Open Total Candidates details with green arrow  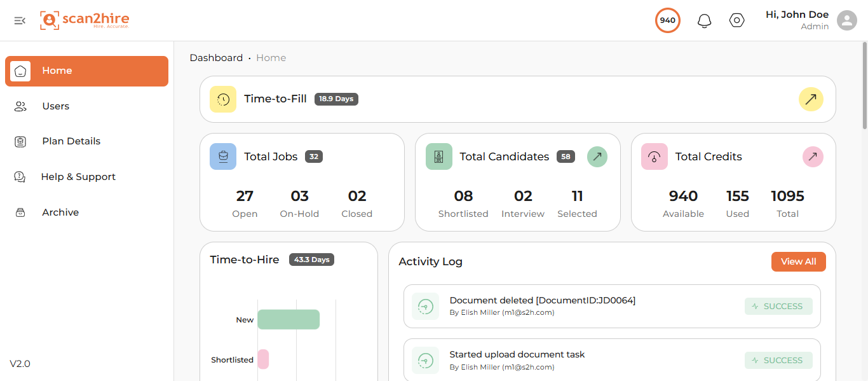597,156
